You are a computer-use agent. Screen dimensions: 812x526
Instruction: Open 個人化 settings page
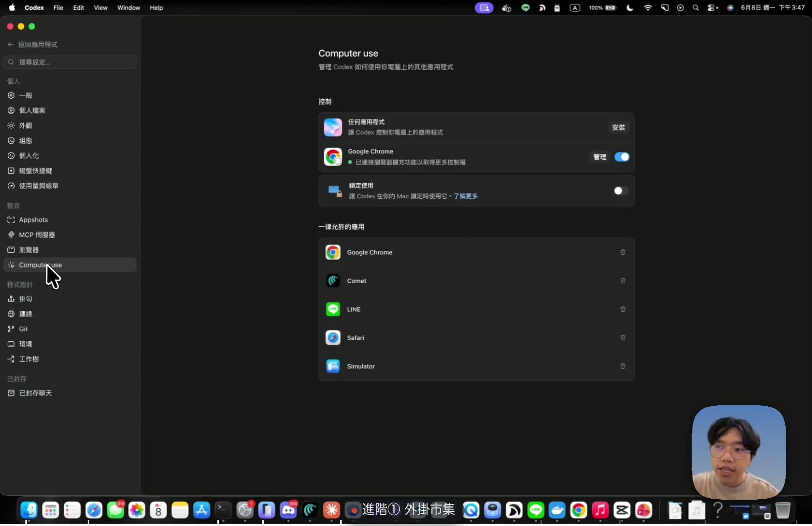point(70,156)
